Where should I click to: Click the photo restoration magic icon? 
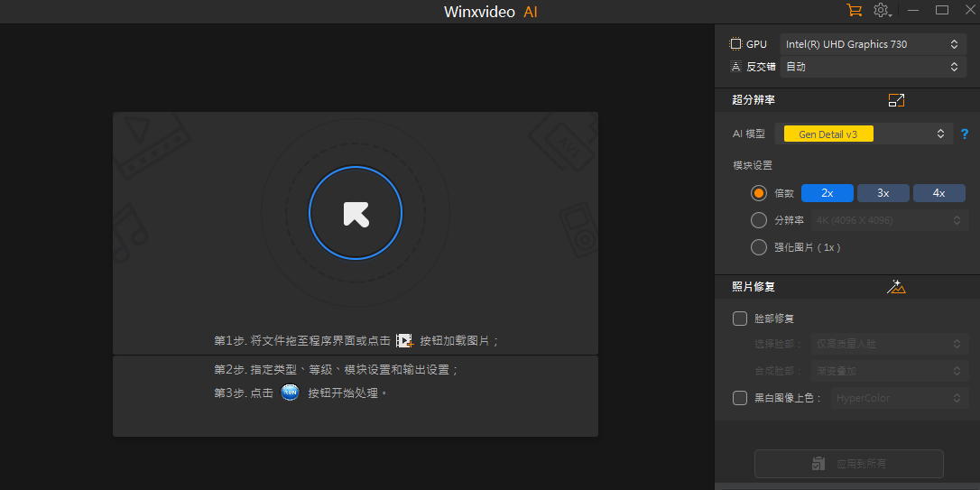[x=896, y=287]
